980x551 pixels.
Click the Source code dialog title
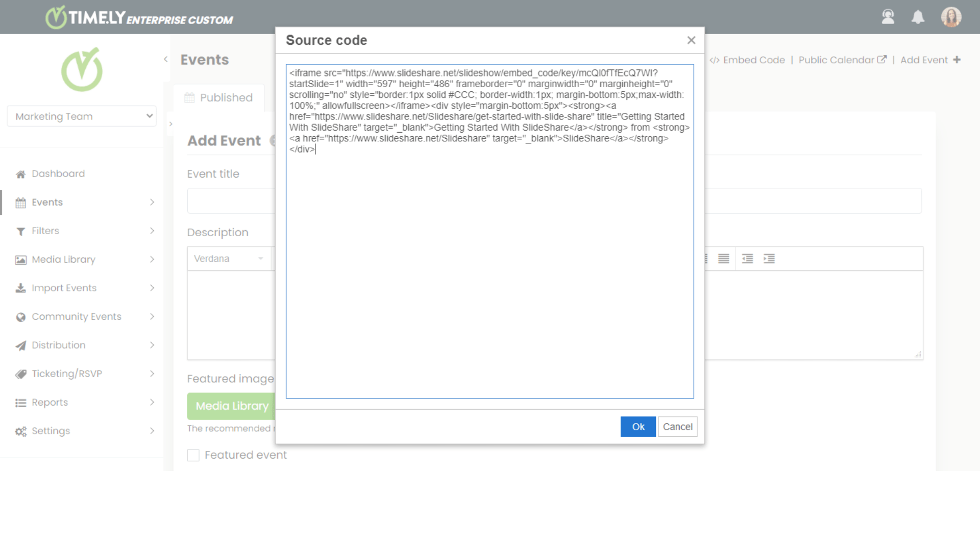point(326,40)
